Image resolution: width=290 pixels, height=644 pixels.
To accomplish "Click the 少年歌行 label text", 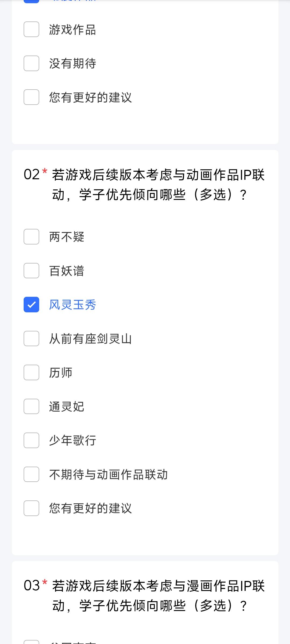I will (x=73, y=441).
